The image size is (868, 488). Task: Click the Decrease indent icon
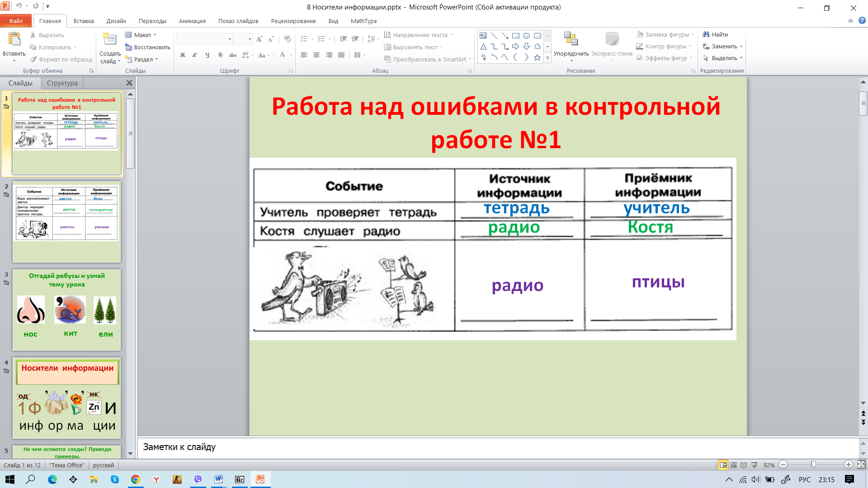tap(343, 39)
